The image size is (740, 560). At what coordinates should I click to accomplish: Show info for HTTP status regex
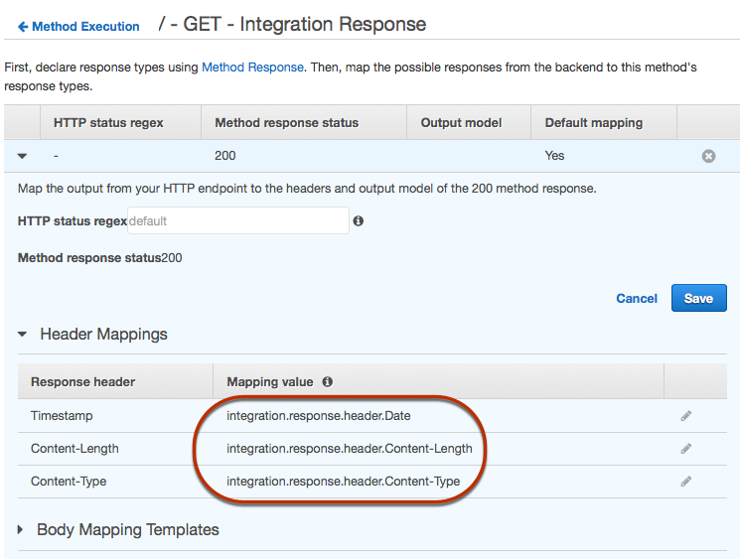point(359,221)
